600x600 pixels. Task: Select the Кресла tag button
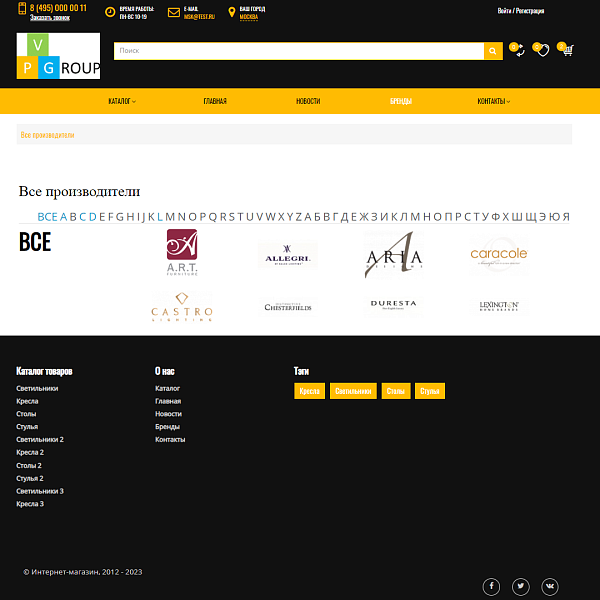click(x=309, y=391)
